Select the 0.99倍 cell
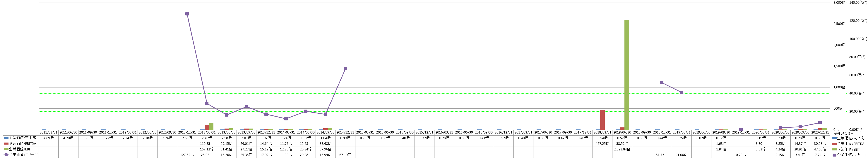 pyautogui.click(x=345, y=138)
